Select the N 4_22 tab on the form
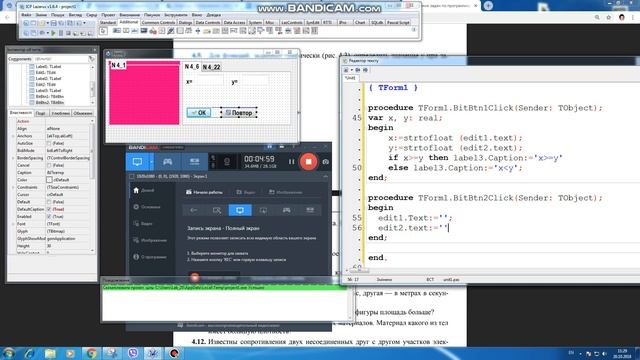640x360 pixels. pos(211,67)
